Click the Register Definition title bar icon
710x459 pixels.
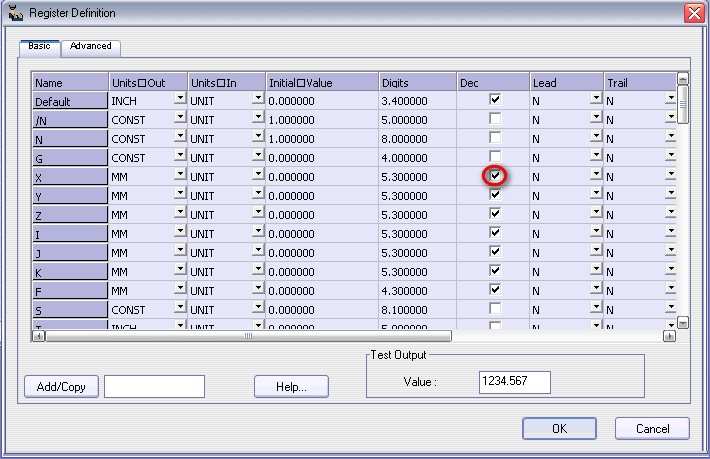15,13
